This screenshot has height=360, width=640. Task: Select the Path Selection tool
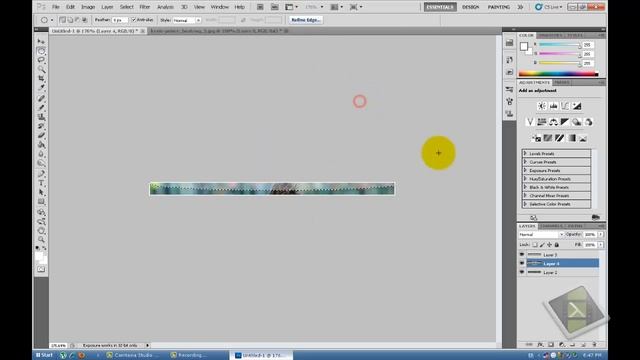click(x=41, y=193)
